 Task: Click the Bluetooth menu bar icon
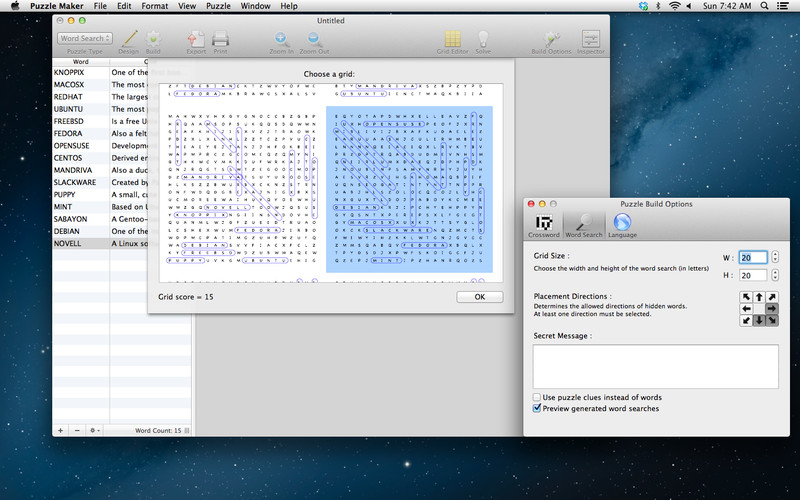click(x=658, y=6)
